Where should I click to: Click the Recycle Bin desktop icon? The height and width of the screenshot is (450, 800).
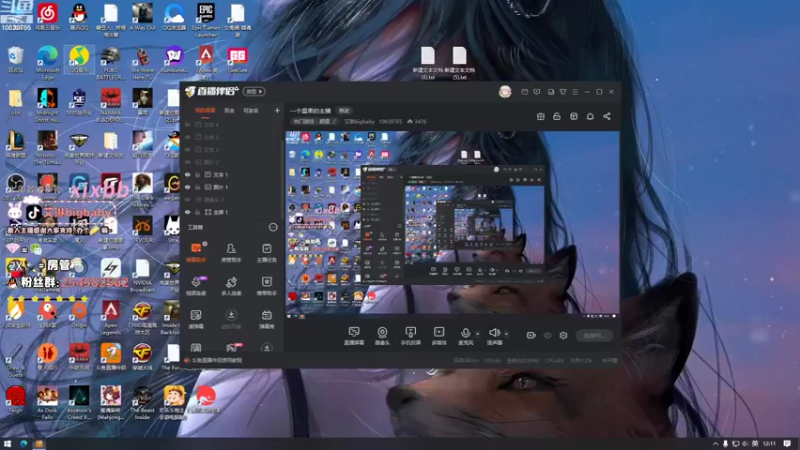point(15,60)
